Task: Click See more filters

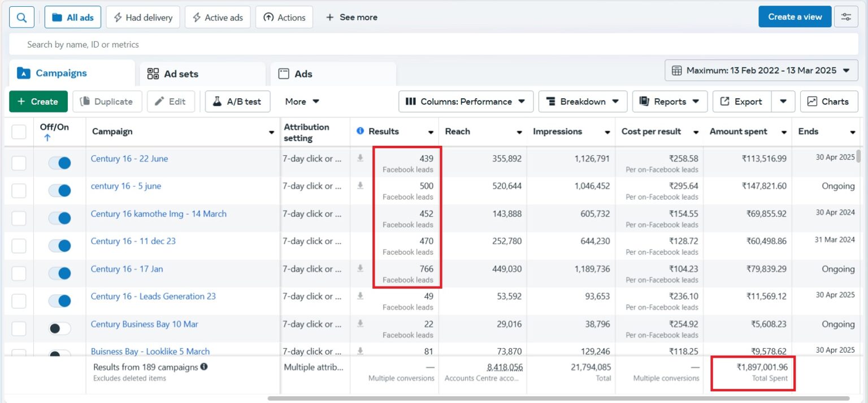Action: (351, 18)
